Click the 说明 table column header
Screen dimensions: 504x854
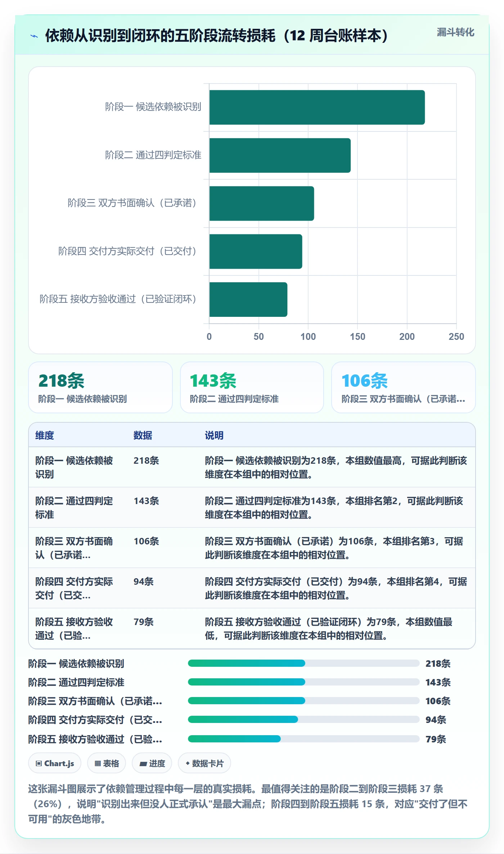(x=214, y=435)
